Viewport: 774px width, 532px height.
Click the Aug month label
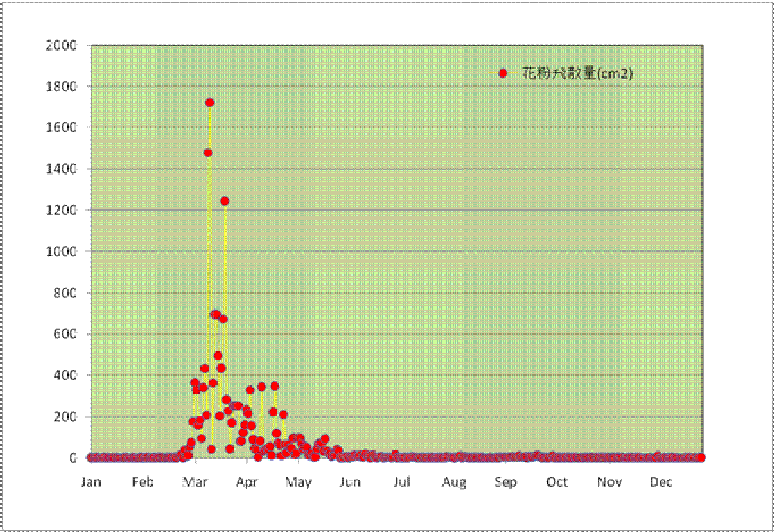454,481
